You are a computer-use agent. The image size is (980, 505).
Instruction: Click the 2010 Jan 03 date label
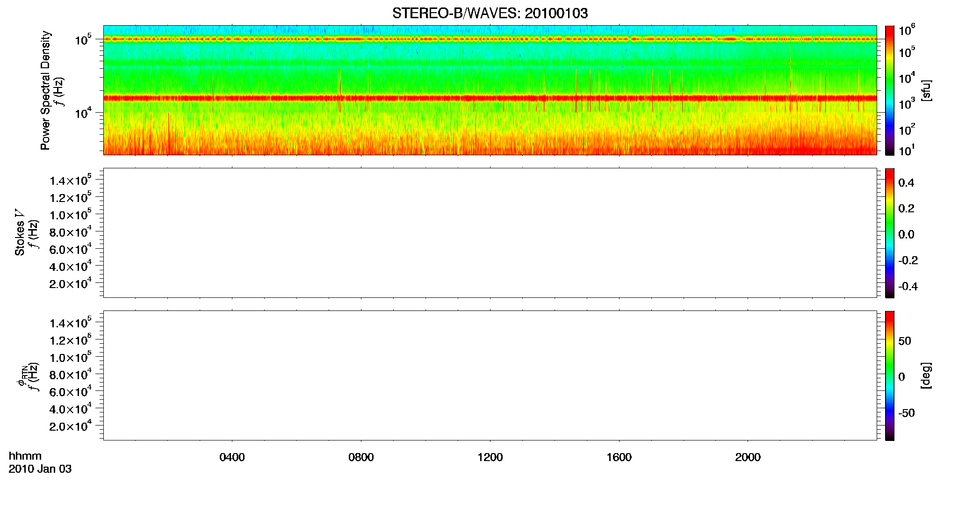click(x=40, y=469)
